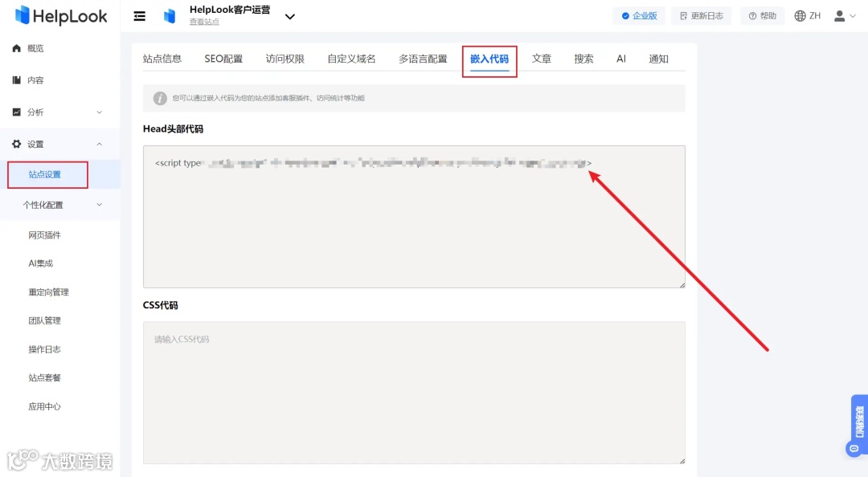Viewport: 868px width, 477px height.
Task: Switch to the SEO配置 tab
Action: tap(223, 58)
